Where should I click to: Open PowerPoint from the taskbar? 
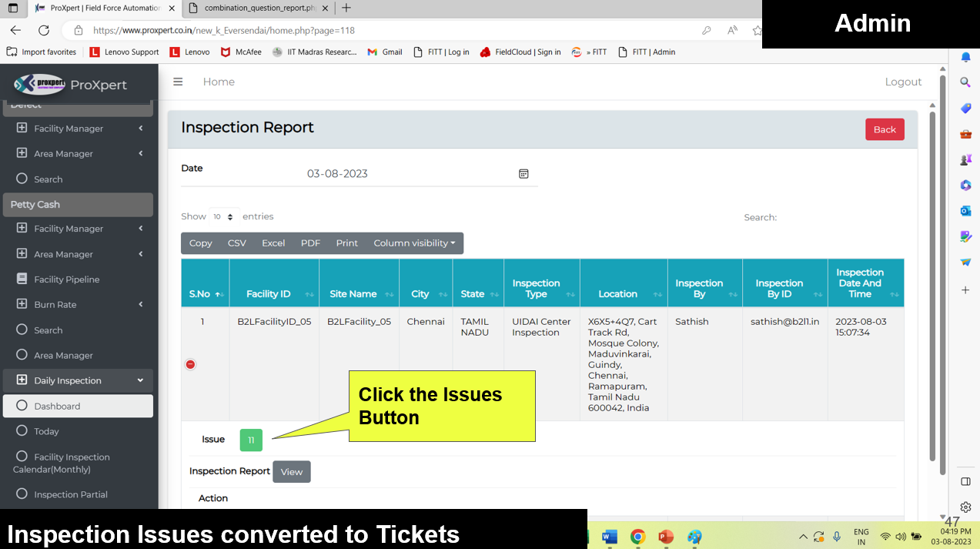(666, 537)
